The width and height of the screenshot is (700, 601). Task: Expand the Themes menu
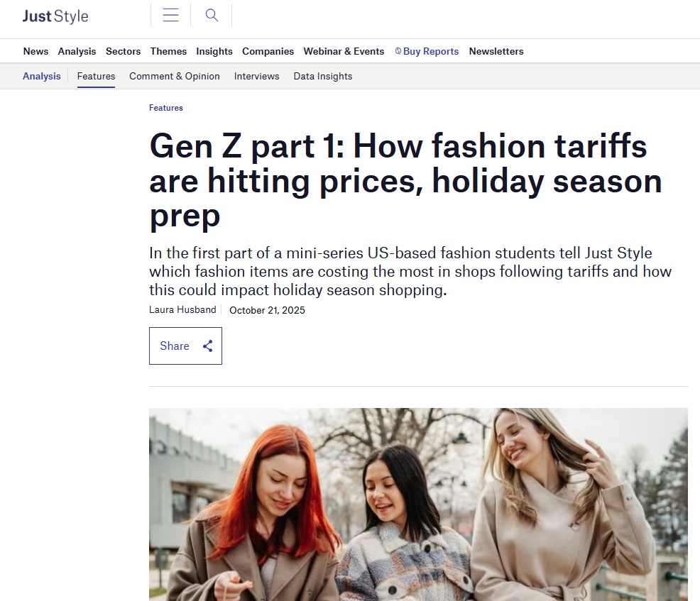click(168, 51)
